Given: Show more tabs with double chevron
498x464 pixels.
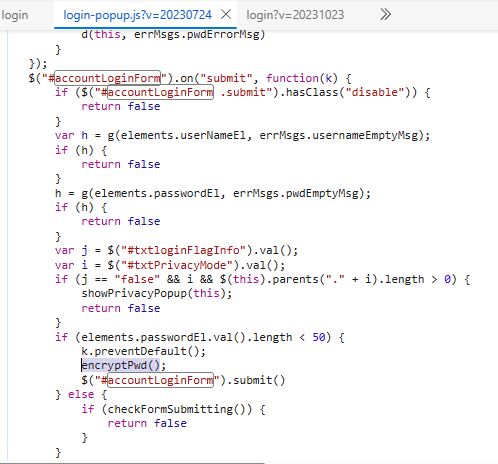Looking at the screenshot, I should tap(385, 14).
